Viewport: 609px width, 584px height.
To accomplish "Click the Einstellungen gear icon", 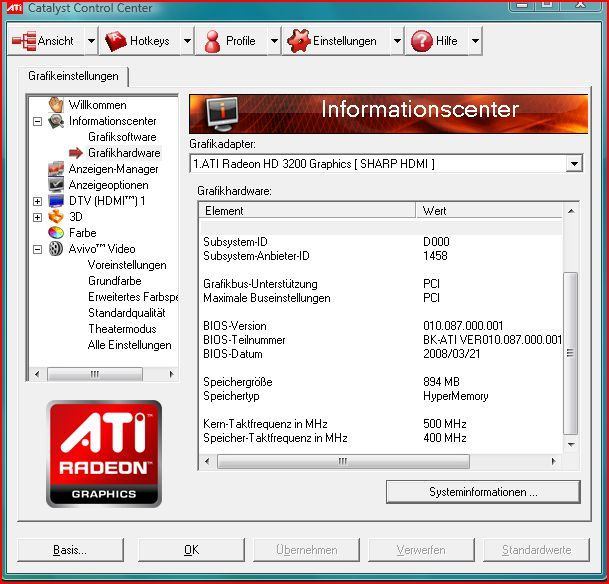I will pyautogui.click(x=298, y=41).
